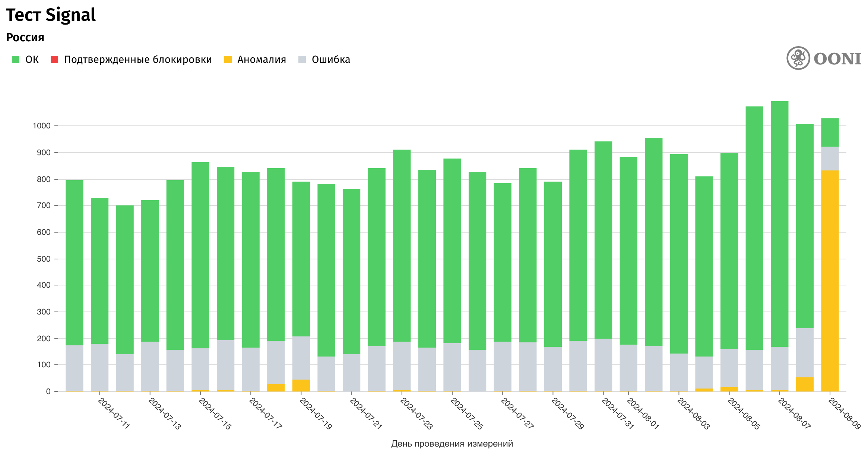Viewport: 868px width, 457px height.
Task: Click the y-axis value 700
Action: (x=44, y=205)
